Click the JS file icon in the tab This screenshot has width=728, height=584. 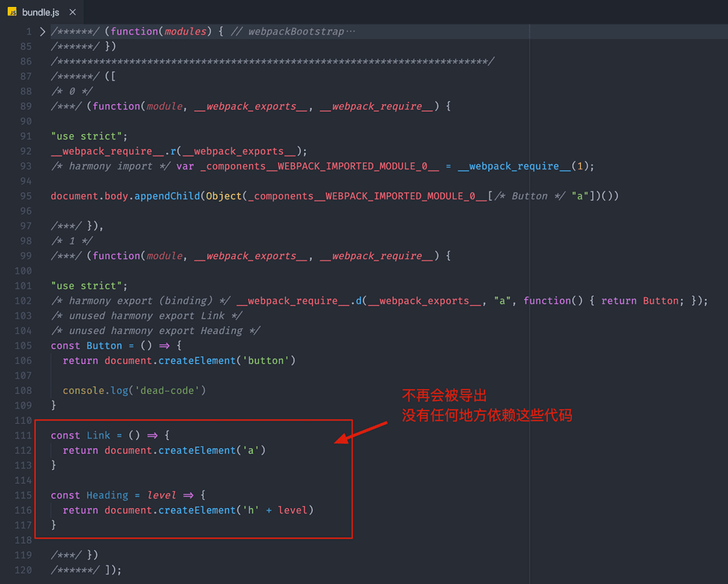[x=12, y=12]
